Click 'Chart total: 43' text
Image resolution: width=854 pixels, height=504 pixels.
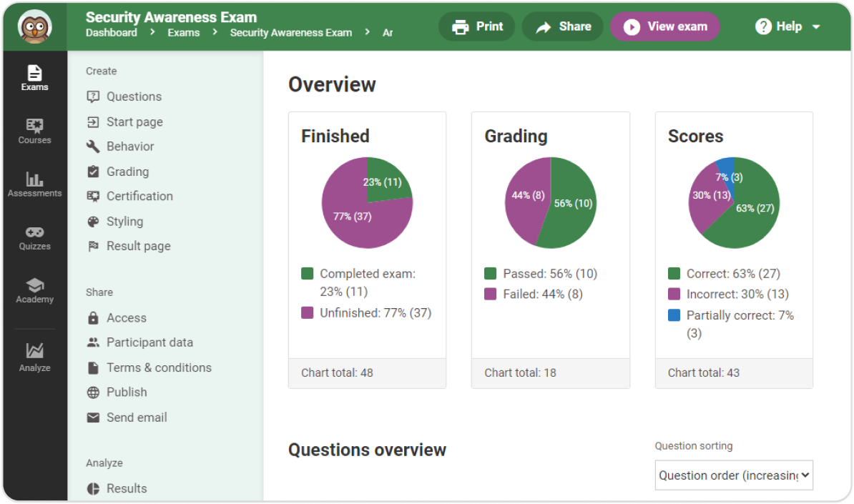[x=704, y=373]
